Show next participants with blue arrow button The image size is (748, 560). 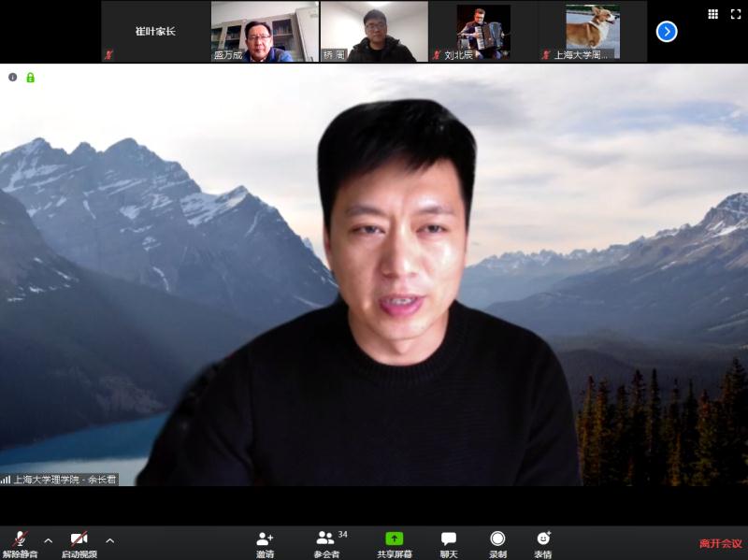coord(667,32)
